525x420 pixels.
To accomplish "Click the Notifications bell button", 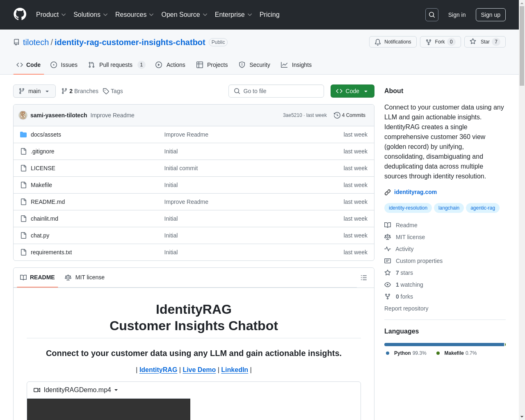I will 393,42.
